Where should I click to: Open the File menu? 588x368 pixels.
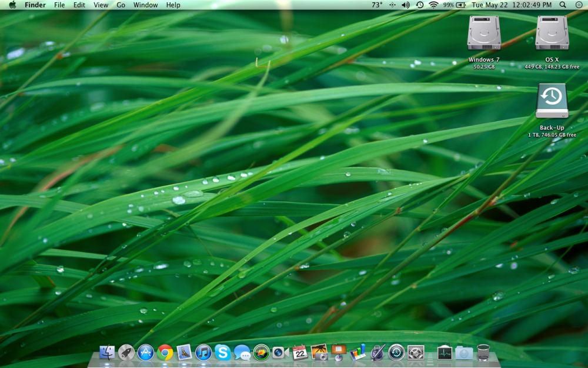[x=59, y=5]
